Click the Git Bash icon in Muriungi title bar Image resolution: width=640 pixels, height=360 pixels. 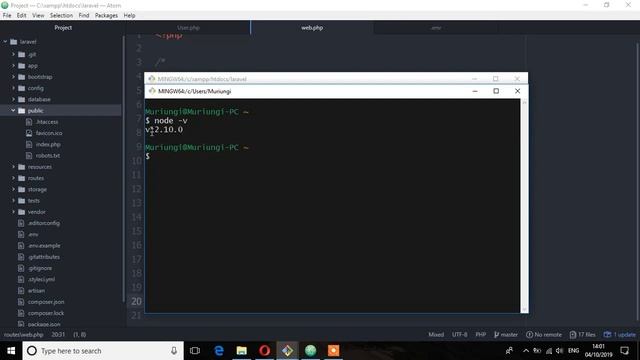(152, 91)
